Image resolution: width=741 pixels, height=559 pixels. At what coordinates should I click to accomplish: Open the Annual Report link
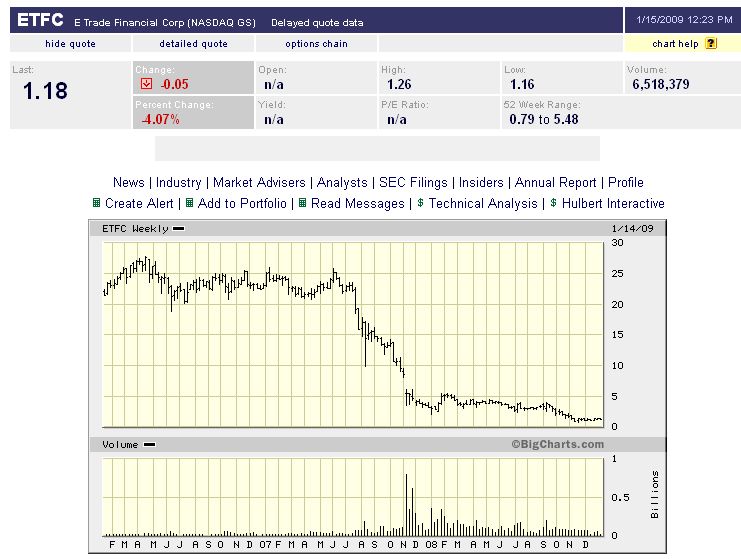556,183
